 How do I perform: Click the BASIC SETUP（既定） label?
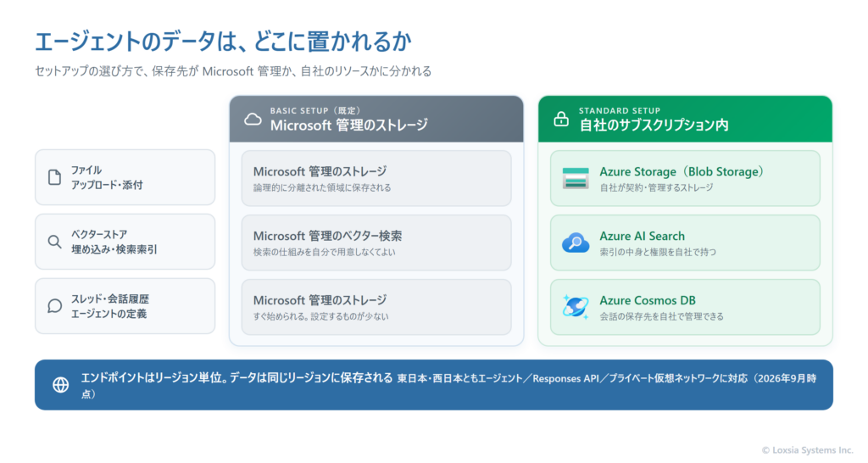point(315,111)
